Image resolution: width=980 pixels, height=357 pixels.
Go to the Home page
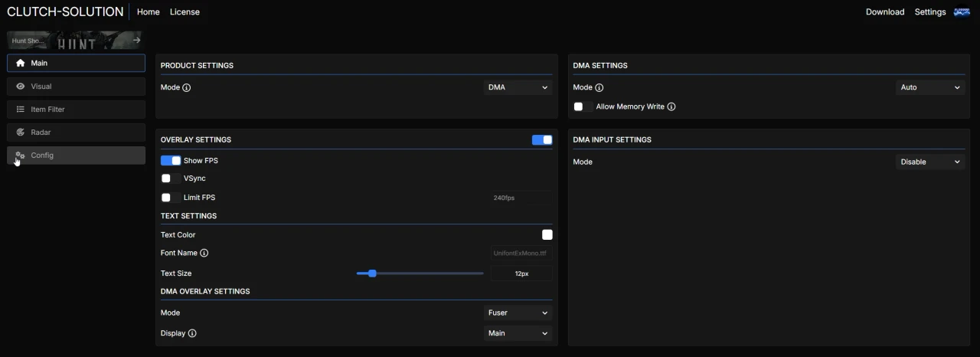click(148, 12)
